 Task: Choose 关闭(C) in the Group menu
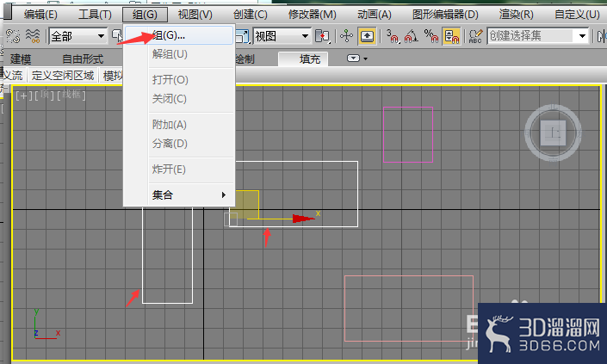[x=179, y=99]
